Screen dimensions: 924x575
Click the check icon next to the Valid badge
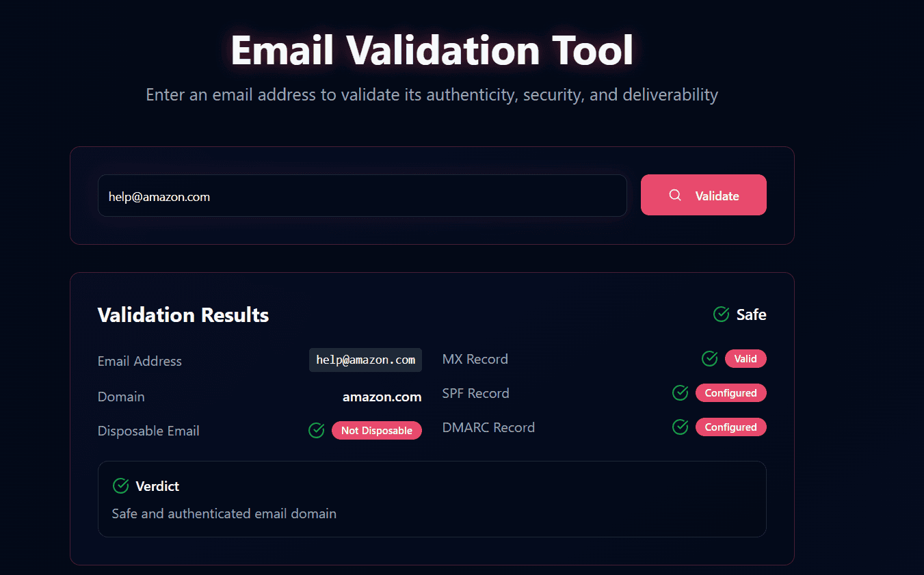click(x=709, y=359)
